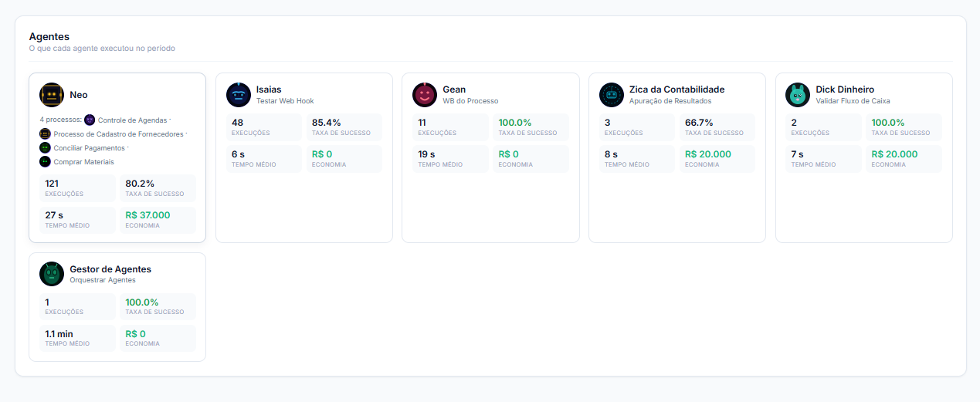The height and width of the screenshot is (402, 980).
Task: Click Neo's R$ 37.000 economia value
Action: click(148, 215)
